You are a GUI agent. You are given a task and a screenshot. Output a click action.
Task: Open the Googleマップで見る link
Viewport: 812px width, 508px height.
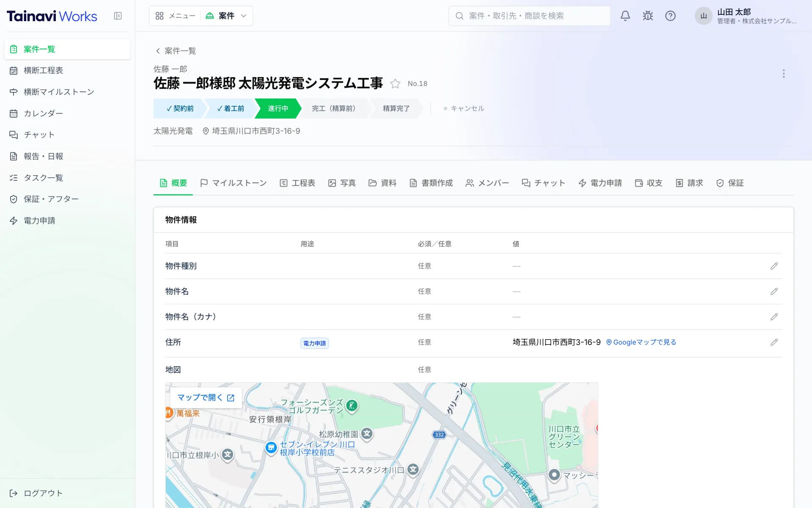[641, 342]
